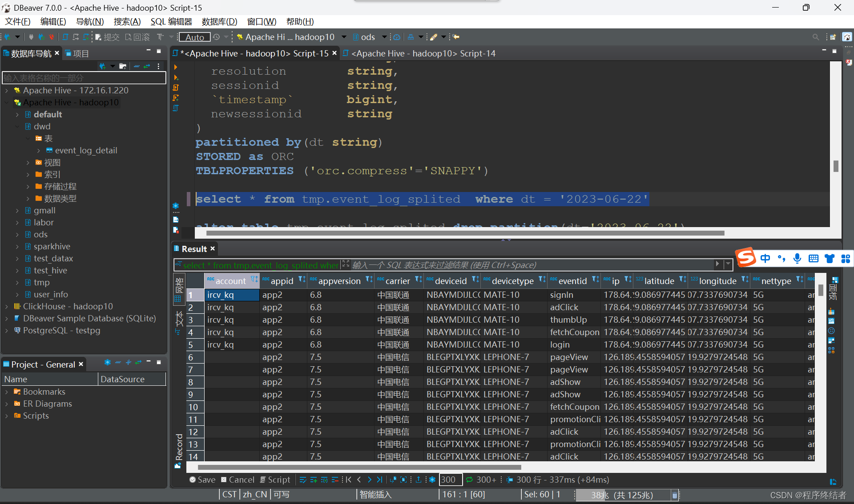This screenshot has height=504, width=854.
Task: Switch to the 项目 tab
Action: coord(77,54)
